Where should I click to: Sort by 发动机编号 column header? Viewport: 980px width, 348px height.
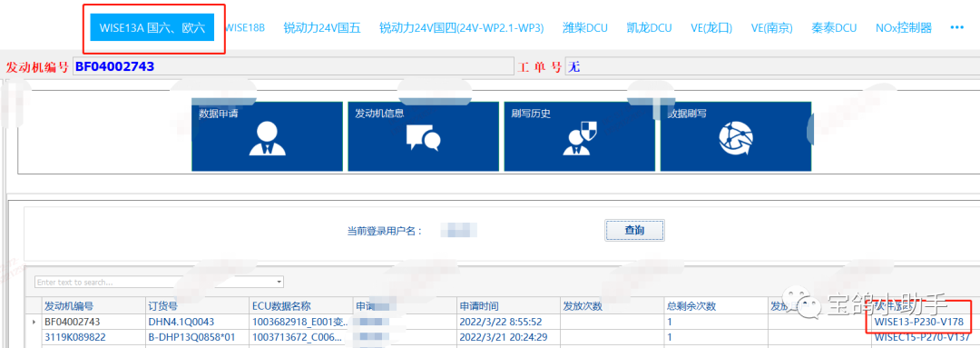(x=93, y=306)
